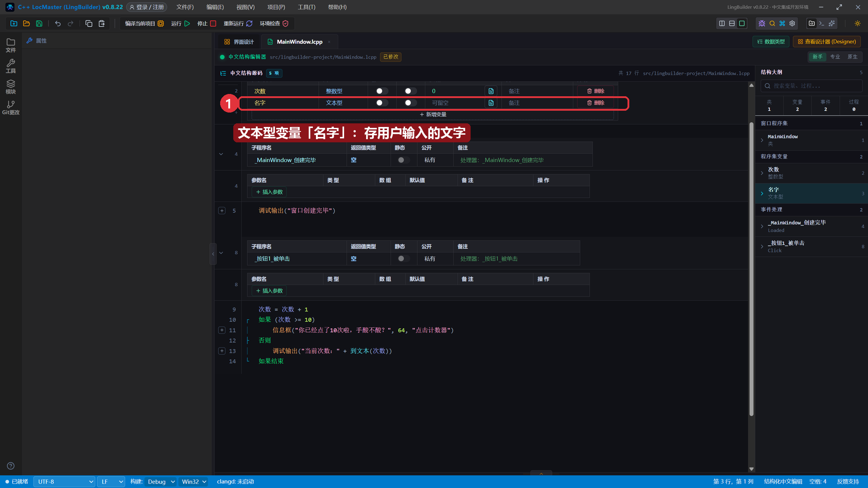
Task: Click the paste clipboard toolbar icon
Action: click(102, 23)
